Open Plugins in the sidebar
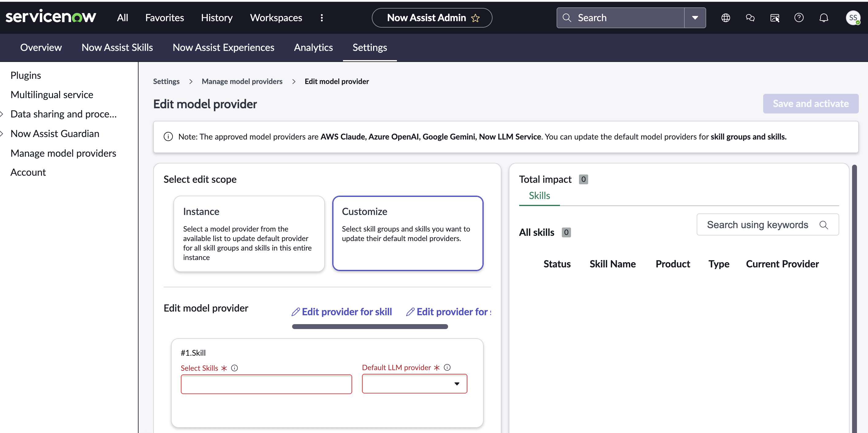Screen dimensions: 868x433 tap(26, 75)
